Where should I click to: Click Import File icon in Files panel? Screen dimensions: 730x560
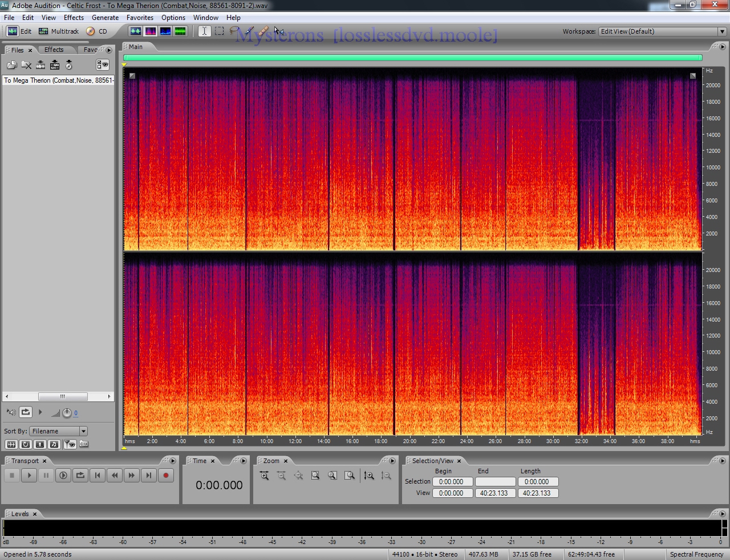(x=11, y=65)
